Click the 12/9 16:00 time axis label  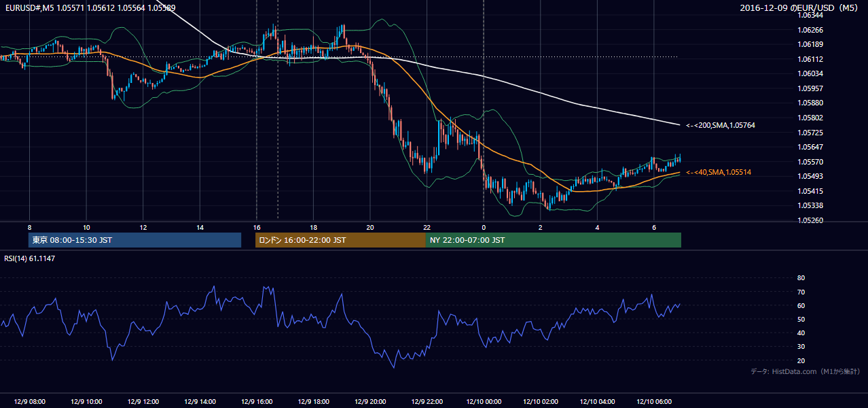[257, 402]
